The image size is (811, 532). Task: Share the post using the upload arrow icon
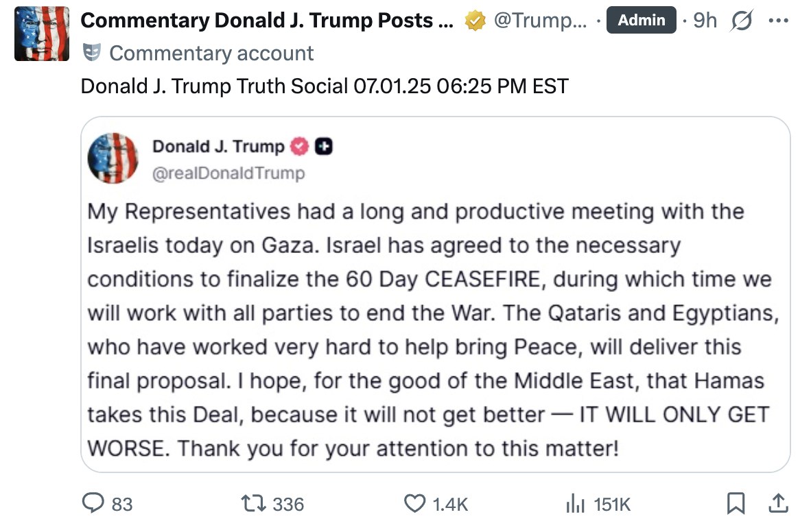[778, 504]
